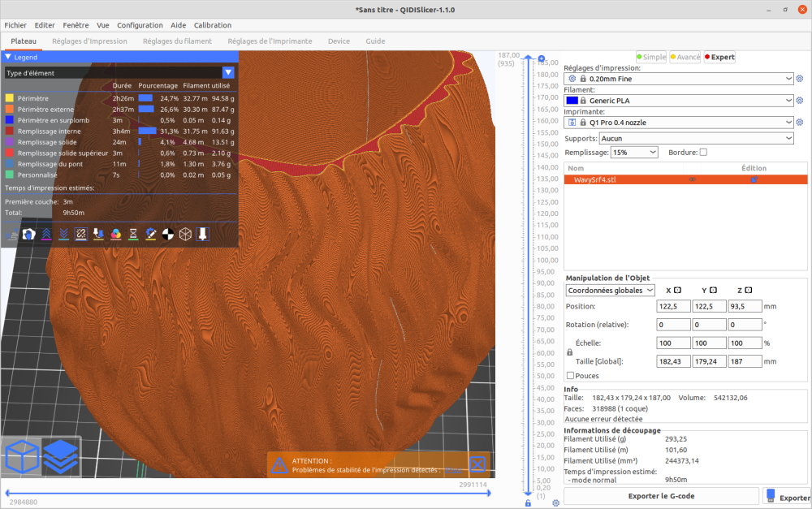Enable the Bordure checkbox
812x509 pixels.
pos(703,152)
